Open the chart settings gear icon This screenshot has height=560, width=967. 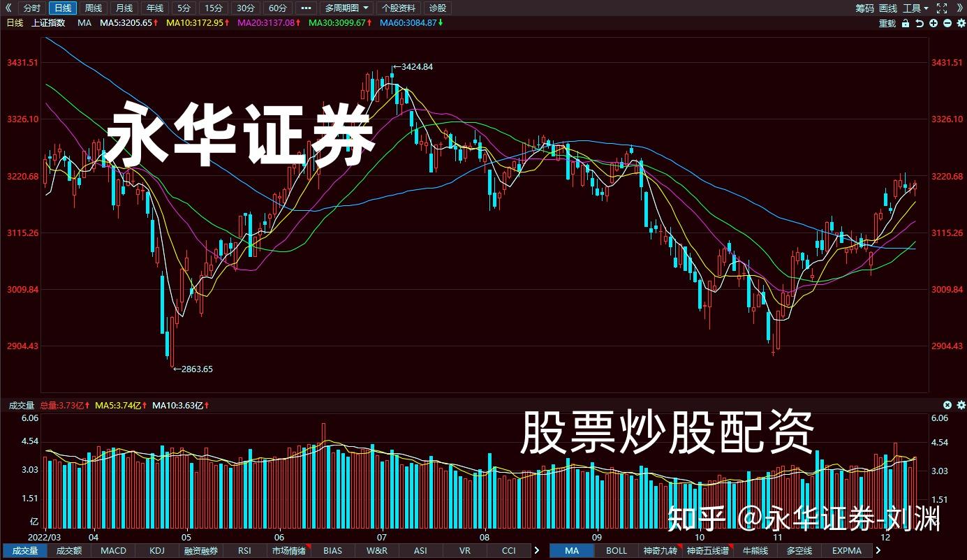coord(962,23)
